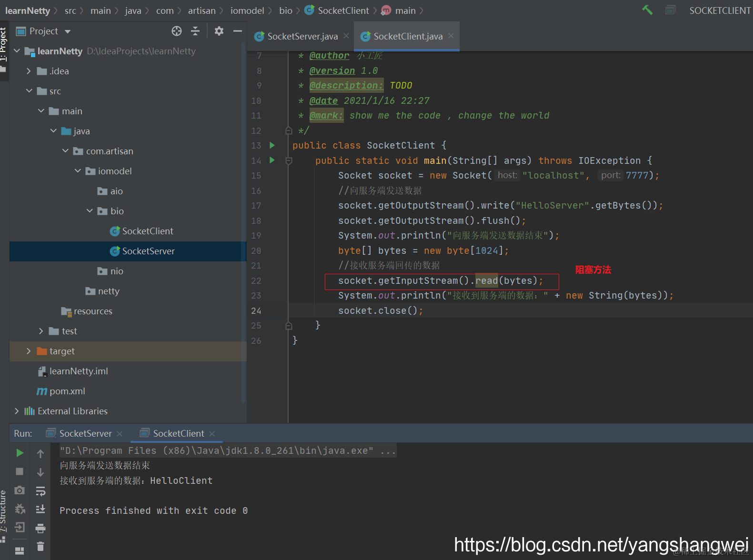This screenshot has width=753, height=560.
Task: Open Project panel settings gear
Action: [219, 31]
